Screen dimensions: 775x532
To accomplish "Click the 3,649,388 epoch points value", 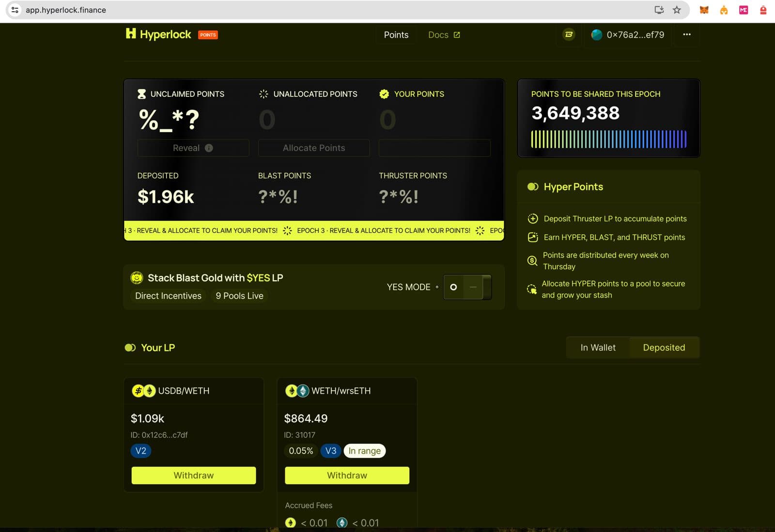I will click(575, 113).
